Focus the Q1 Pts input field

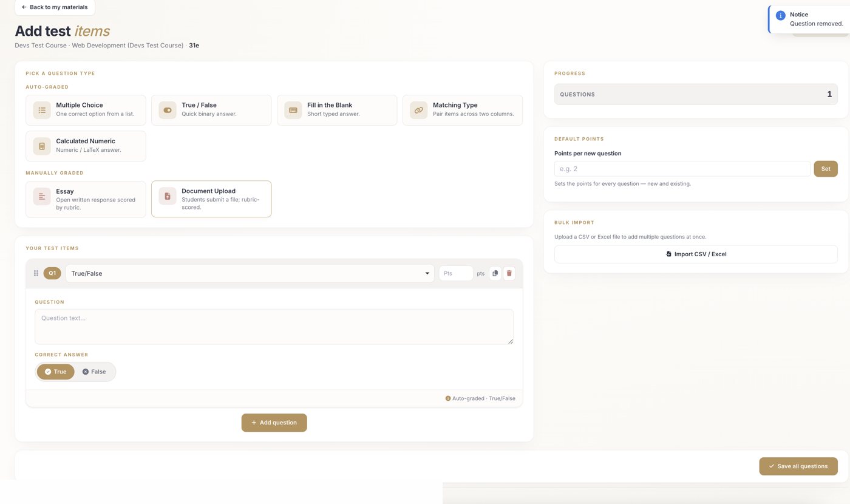click(456, 273)
